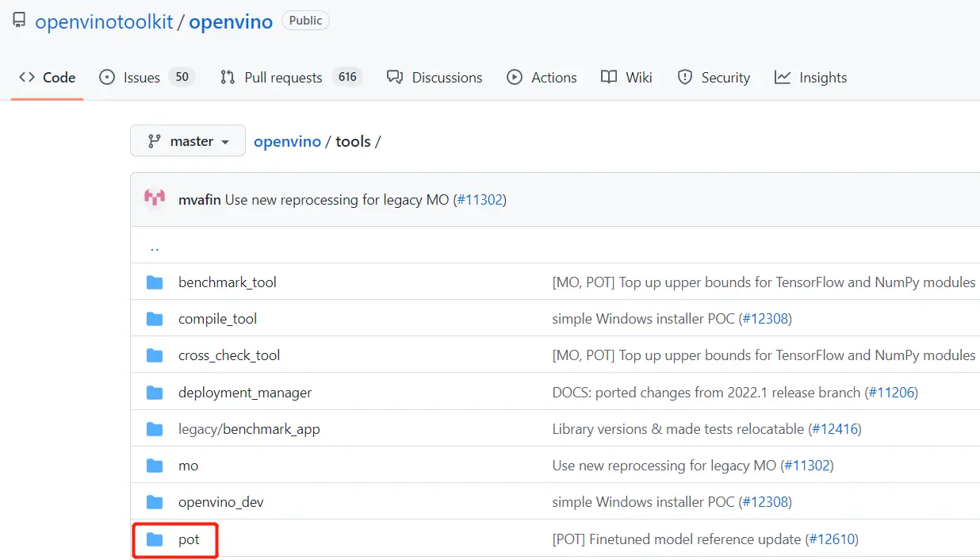Image resolution: width=980 pixels, height=560 pixels.
Task: Open #12308 link in compile_tool row
Action: 765,319
